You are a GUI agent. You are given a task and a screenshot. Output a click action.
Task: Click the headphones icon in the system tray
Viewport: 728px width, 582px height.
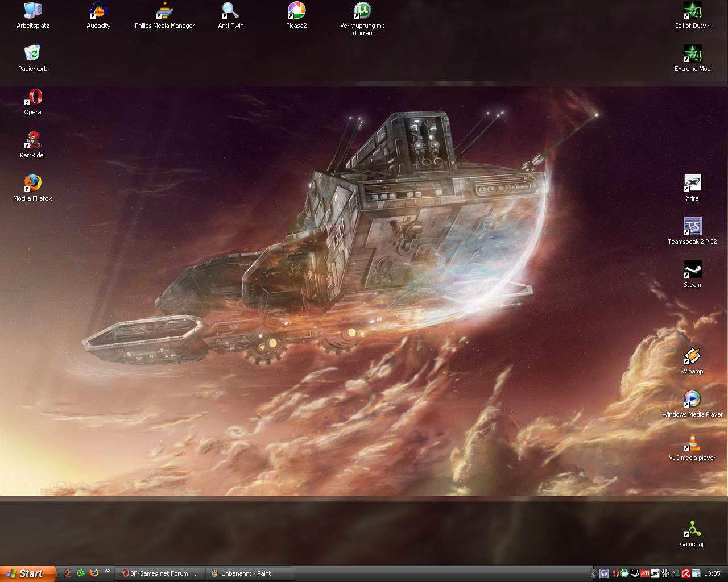[604, 573]
